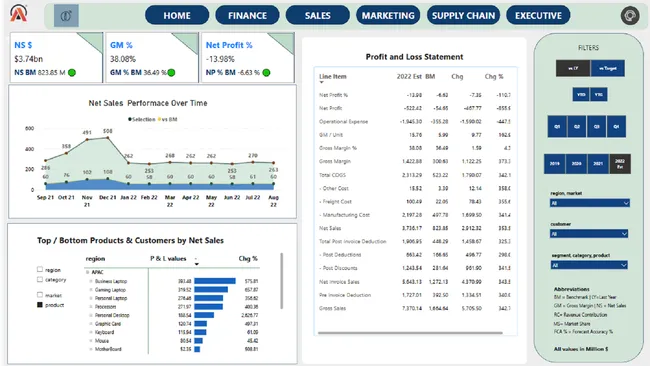Select the vs Target comparison toggle
The image size is (650, 366).
tap(608, 68)
